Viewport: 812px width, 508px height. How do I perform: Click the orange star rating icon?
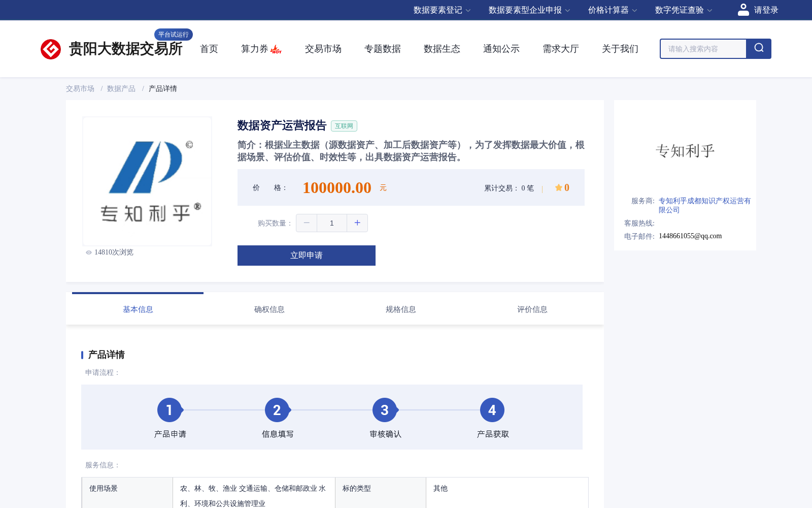pyautogui.click(x=558, y=187)
